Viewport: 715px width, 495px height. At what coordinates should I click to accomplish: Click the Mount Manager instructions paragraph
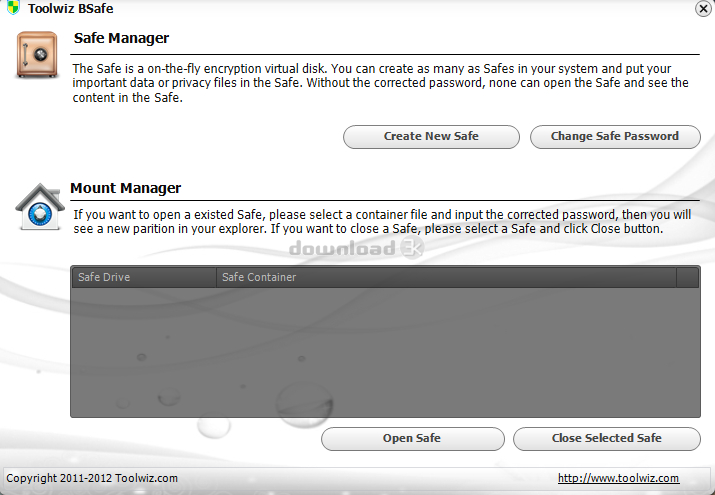click(x=382, y=222)
